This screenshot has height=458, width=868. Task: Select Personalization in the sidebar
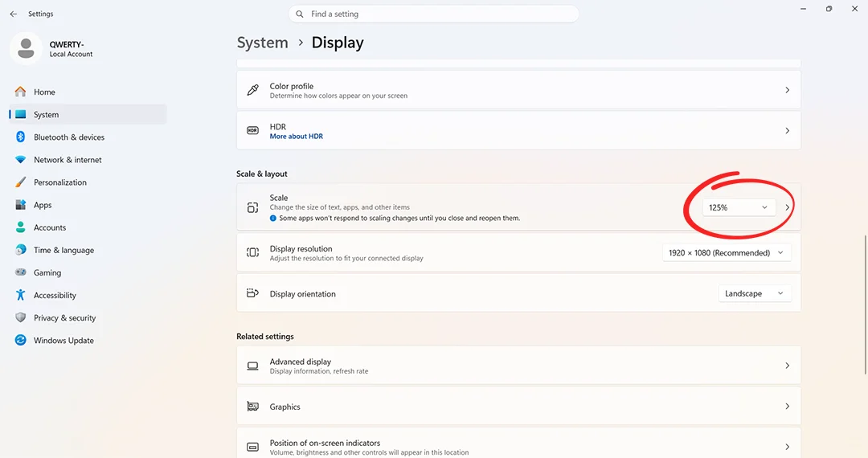coord(88,182)
